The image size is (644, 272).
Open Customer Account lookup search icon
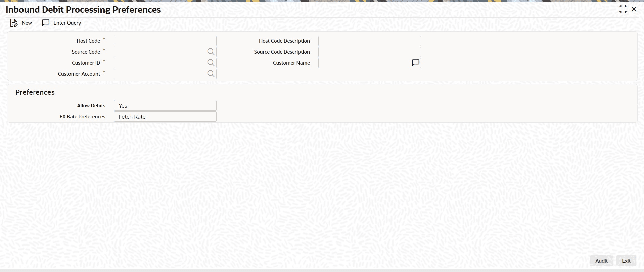211,74
